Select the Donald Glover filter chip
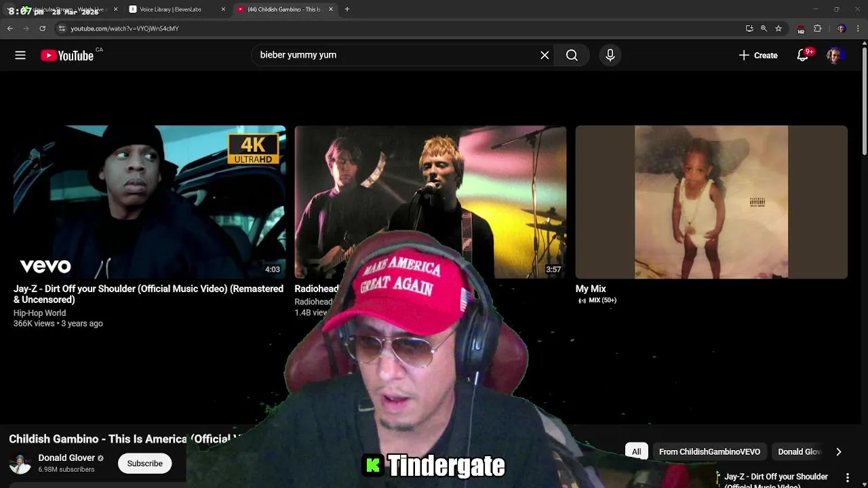 [799, 452]
